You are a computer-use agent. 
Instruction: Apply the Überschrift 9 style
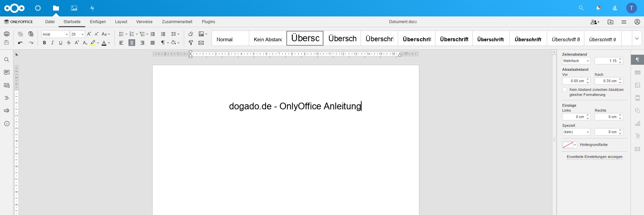point(603,38)
